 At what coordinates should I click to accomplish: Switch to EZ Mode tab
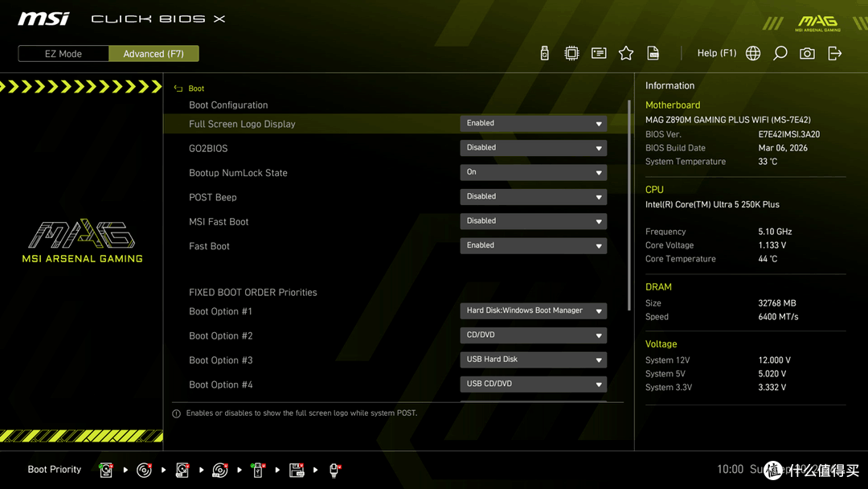(x=63, y=54)
